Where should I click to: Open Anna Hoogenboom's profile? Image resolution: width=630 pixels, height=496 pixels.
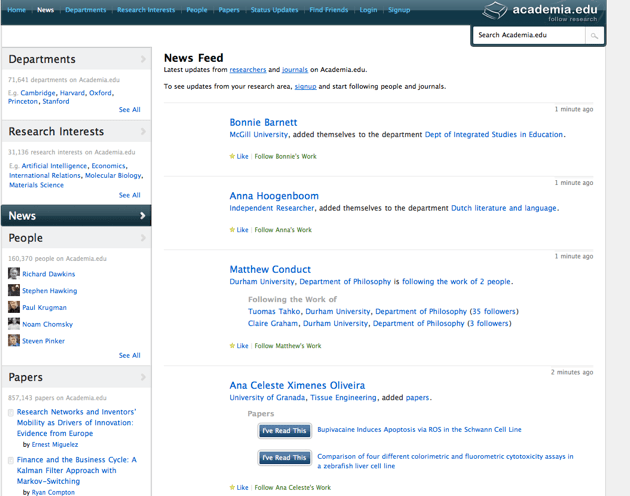point(274,196)
